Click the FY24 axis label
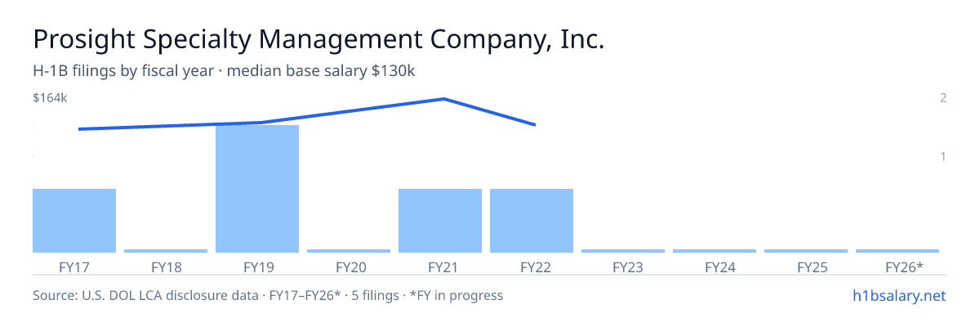 715,267
